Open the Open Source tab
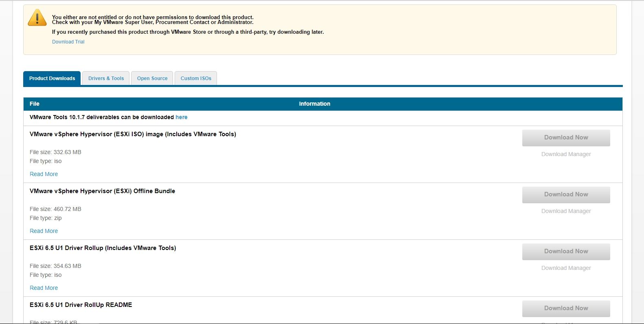 point(152,78)
